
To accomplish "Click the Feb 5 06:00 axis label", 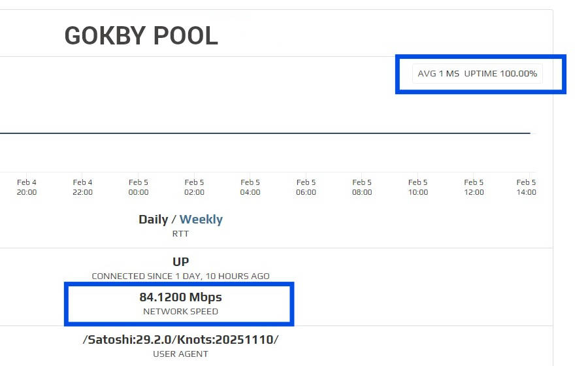I will click(306, 187).
